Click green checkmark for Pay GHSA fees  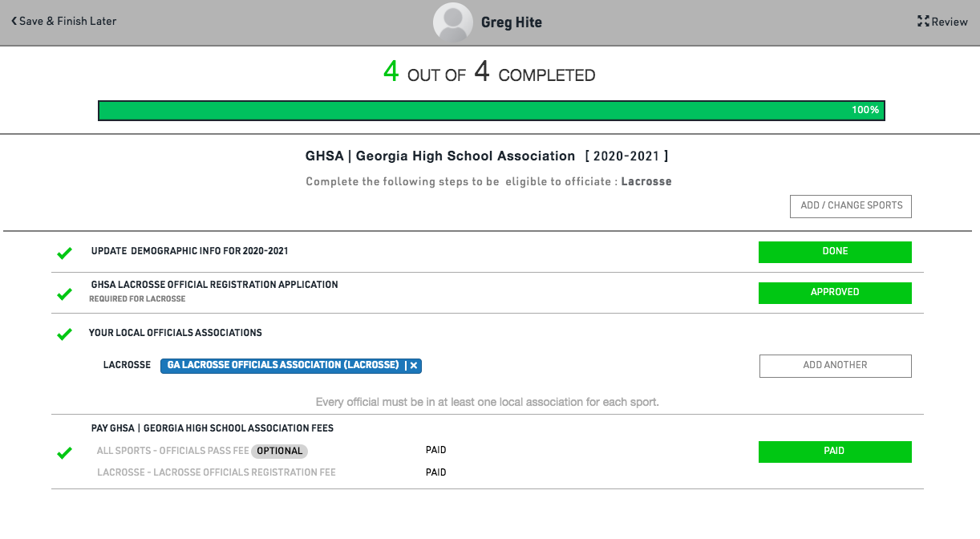[64, 453]
